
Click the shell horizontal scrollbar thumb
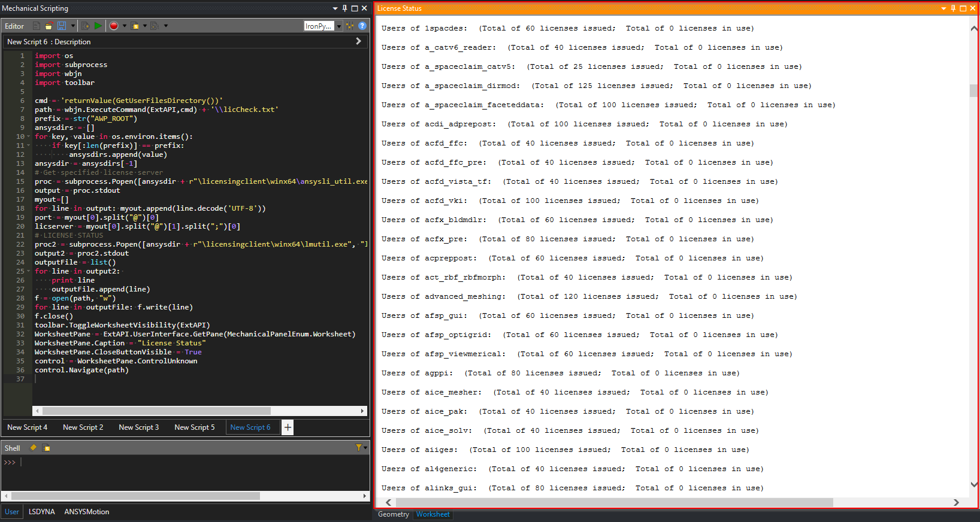tap(135, 496)
